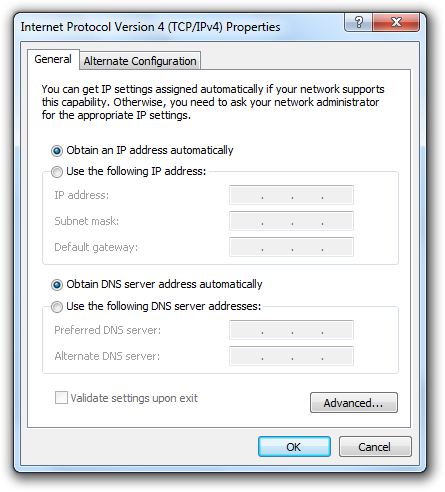This screenshot has width=445, height=492.
Task: Switch to the Alternate Configuration tab
Action: click(140, 61)
